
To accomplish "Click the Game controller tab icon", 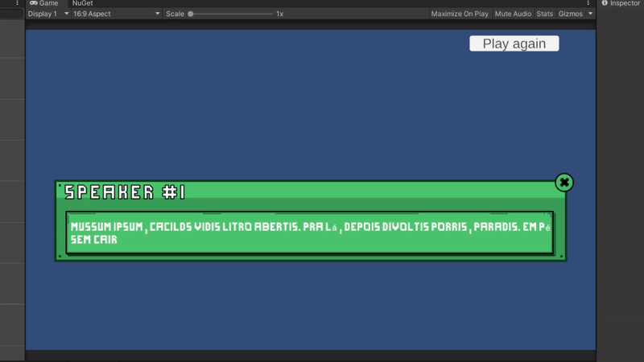I will (x=34, y=3).
